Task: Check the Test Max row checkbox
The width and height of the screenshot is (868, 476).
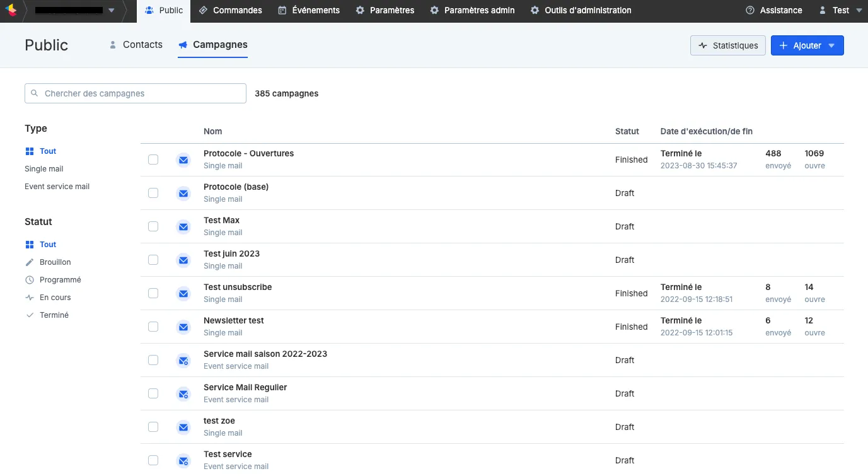Action: coord(153,226)
